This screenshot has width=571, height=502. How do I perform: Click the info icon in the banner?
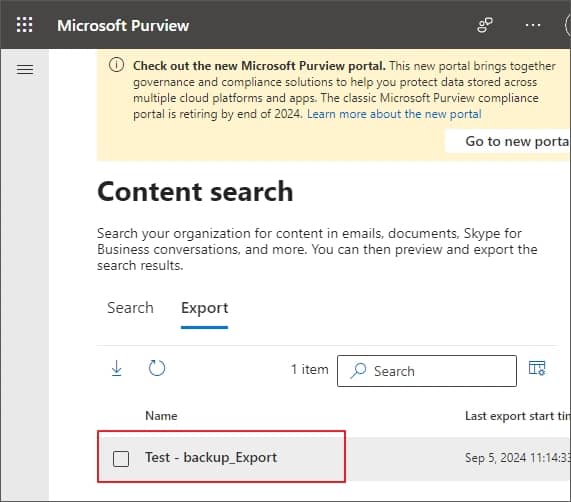117,65
